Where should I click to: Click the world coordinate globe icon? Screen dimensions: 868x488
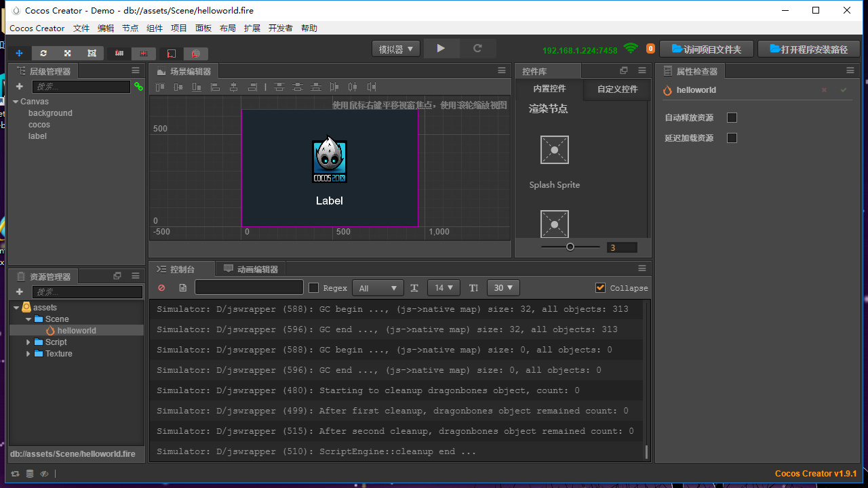point(196,53)
